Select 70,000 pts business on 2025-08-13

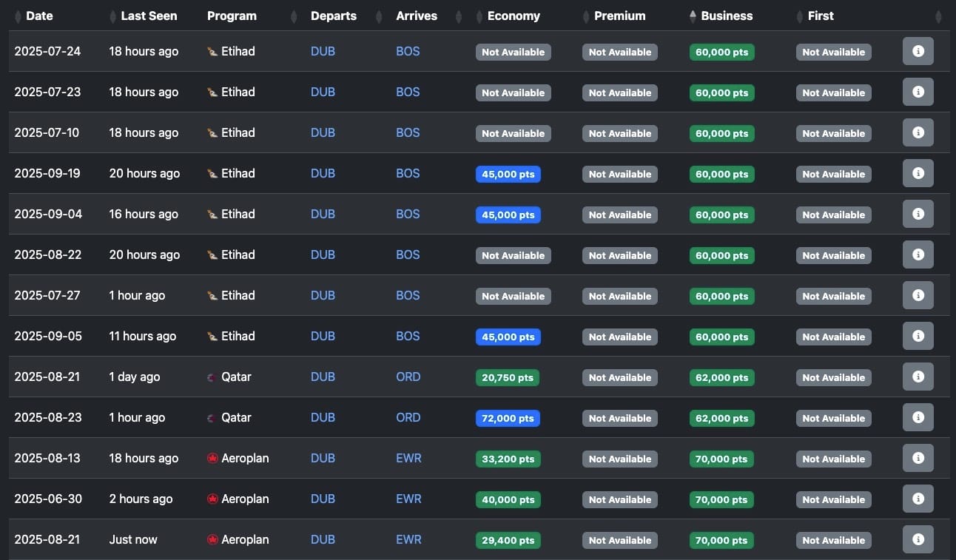(x=721, y=459)
